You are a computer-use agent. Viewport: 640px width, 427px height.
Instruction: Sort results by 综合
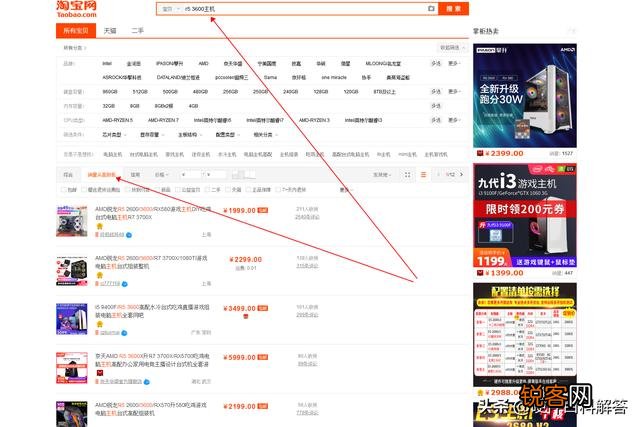[x=68, y=175]
